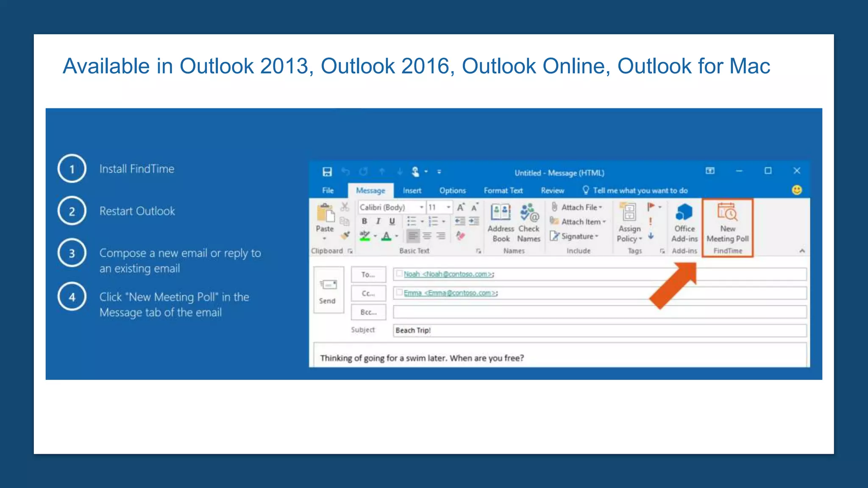
Task: Click the Shrink Font icon
Action: pyautogui.click(x=475, y=207)
